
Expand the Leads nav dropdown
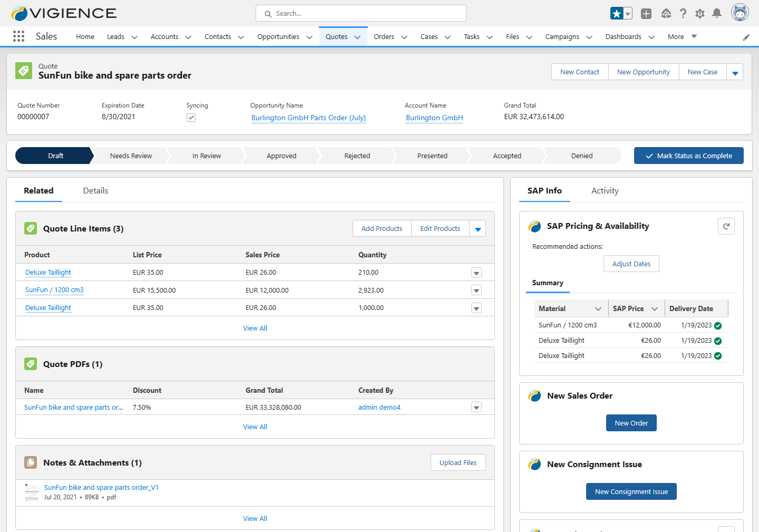click(134, 37)
